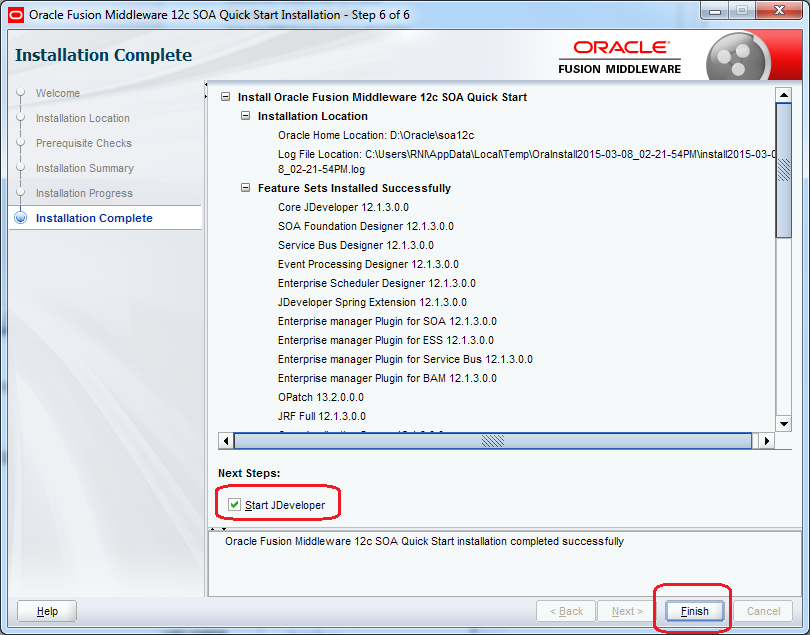Uncheck the Start JDeveloper checkbox
This screenshot has width=810, height=635.
234,504
